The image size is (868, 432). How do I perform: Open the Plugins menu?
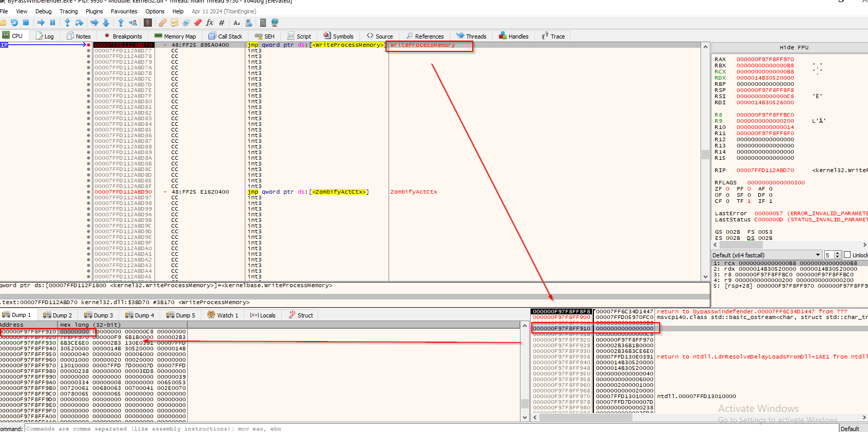tap(94, 11)
